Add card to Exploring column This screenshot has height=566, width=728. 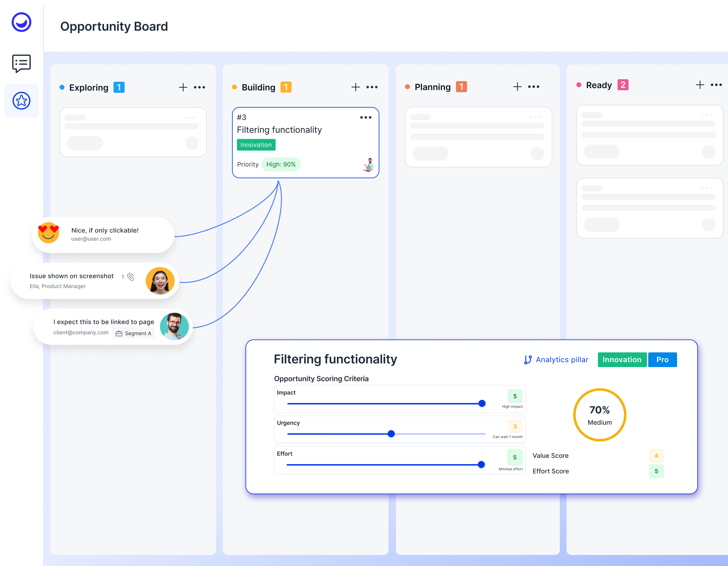[183, 87]
